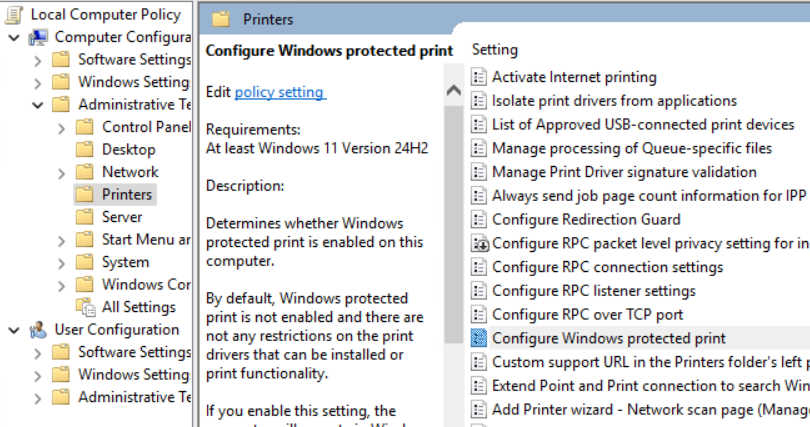Click the policy icon for Extend Point and Print
Screen dimensions: 810x427
point(479,386)
